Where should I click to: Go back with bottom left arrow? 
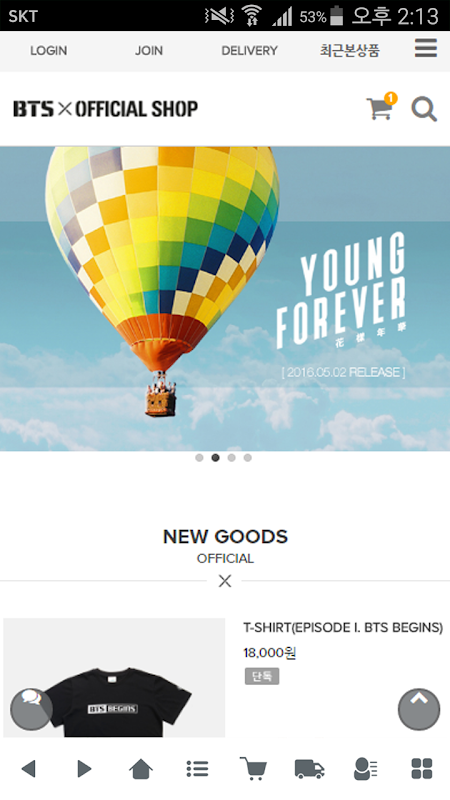(x=28, y=768)
